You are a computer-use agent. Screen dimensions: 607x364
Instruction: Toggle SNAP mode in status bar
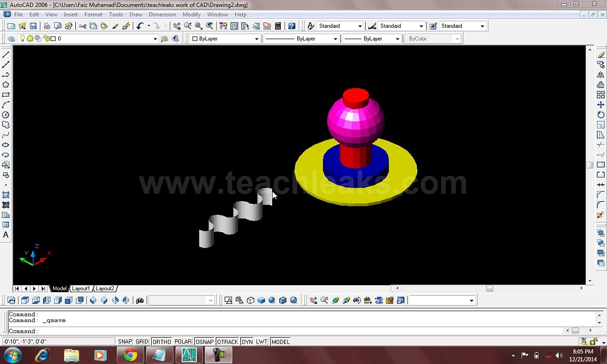point(125,342)
